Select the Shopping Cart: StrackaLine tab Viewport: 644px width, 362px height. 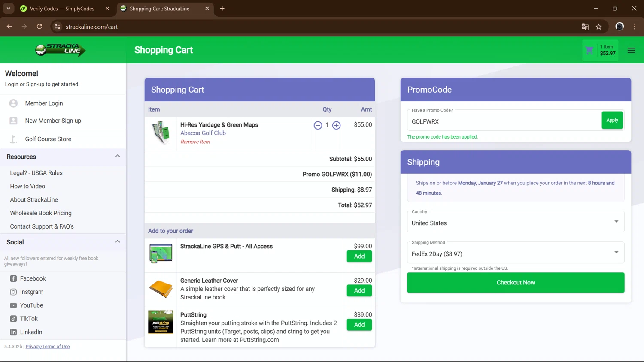click(x=165, y=9)
